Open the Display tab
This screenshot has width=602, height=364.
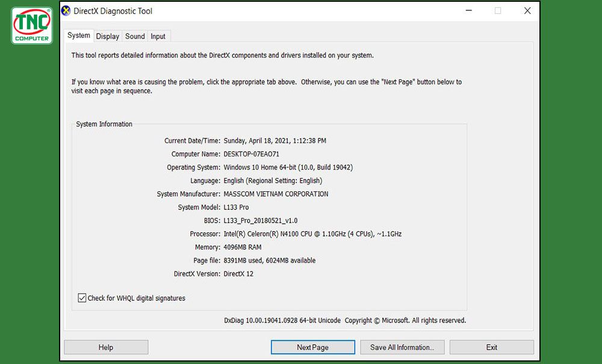(108, 36)
